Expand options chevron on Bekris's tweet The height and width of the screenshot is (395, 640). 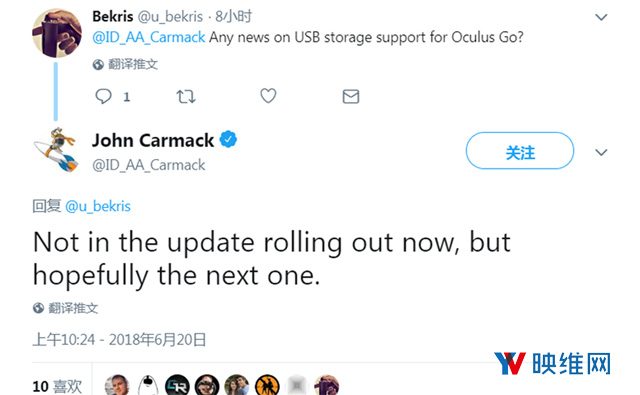pos(601,17)
